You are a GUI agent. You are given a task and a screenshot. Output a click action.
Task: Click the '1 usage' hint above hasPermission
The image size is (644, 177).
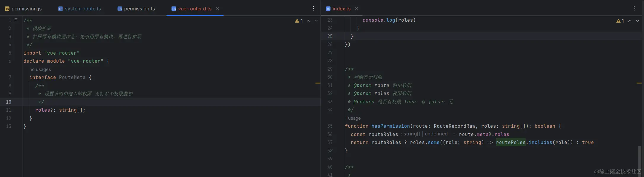(x=353, y=118)
